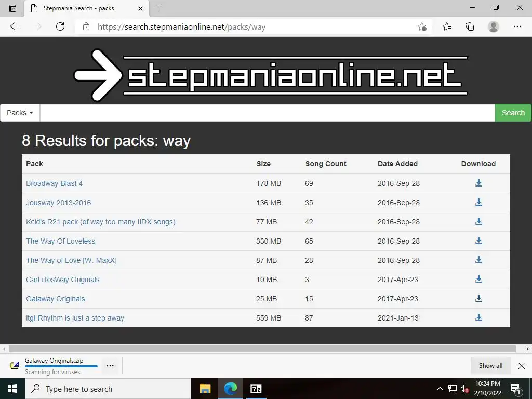Open itg! Rhythm is just a step away link
Viewport: 532px width, 399px height.
tap(75, 318)
